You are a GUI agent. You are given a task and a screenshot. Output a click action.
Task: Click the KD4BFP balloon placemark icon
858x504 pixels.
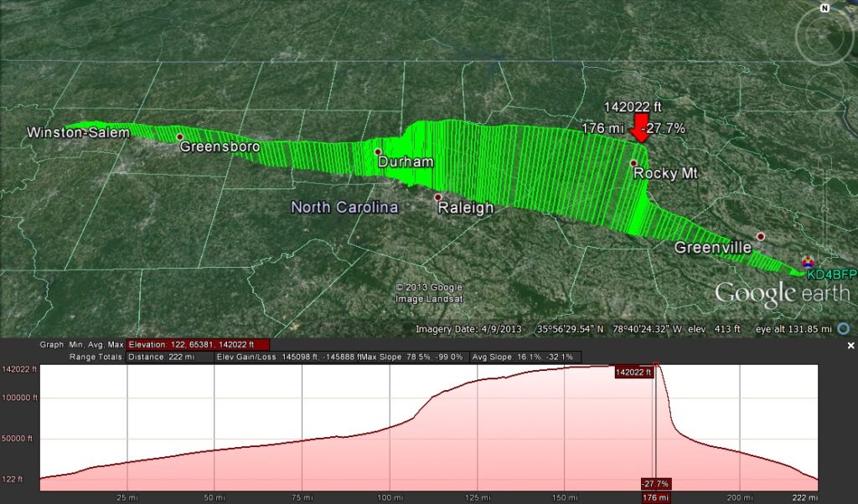pyautogui.click(x=809, y=262)
